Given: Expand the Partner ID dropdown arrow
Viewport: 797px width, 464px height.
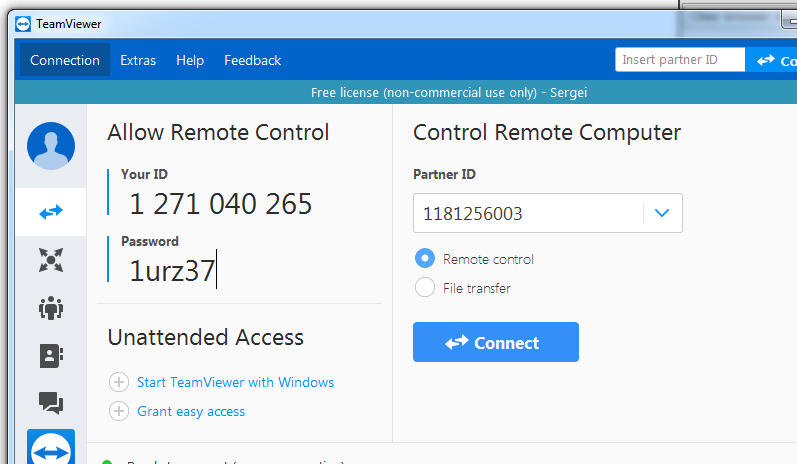Looking at the screenshot, I should coord(662,213).
